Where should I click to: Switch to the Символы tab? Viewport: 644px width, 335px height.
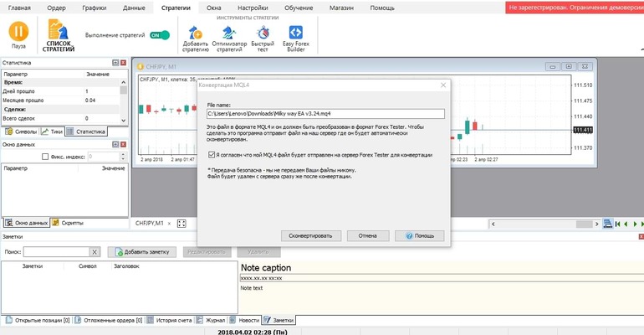pos(21,131)
